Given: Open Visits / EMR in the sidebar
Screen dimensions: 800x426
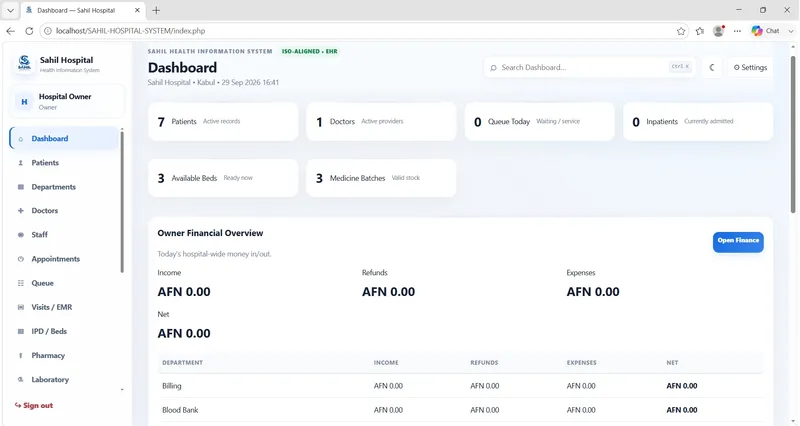Looking at the screenshot, I should (x=65, y=307).
